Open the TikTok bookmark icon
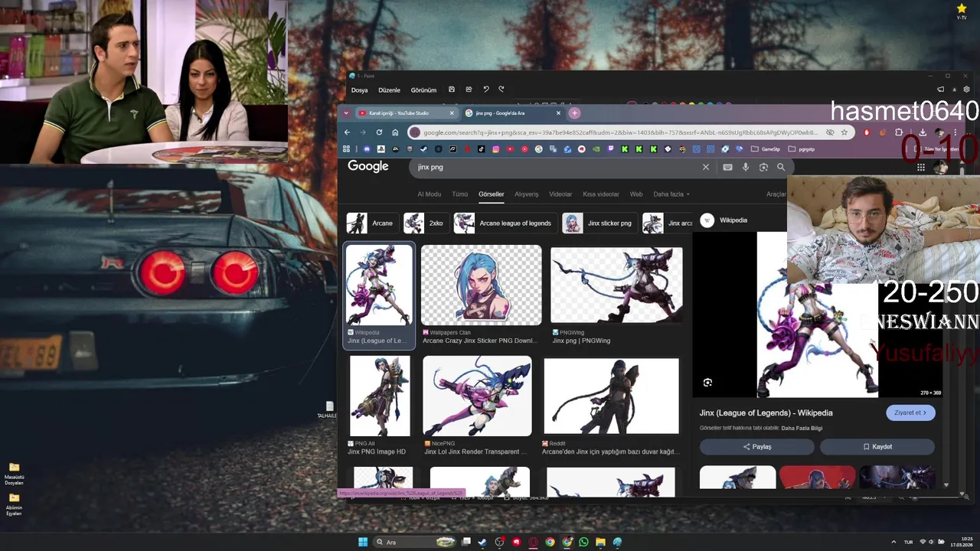 (482, 149)
